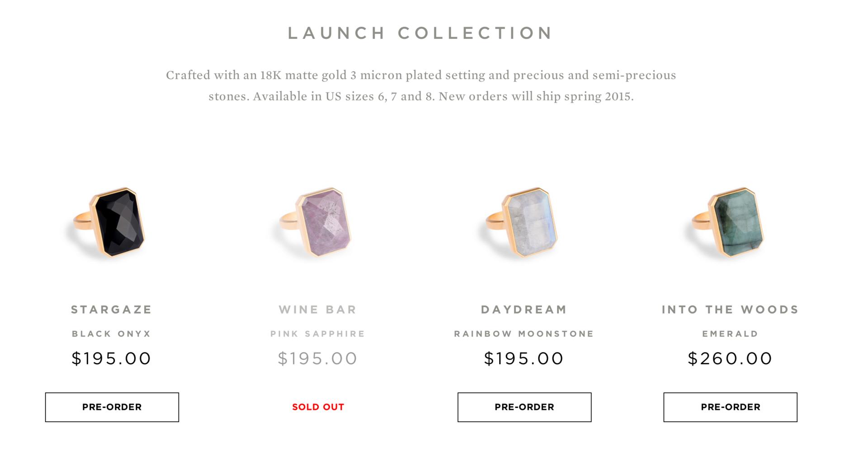
Task: Click the Launch Collection heading
Action: [420, 33]
